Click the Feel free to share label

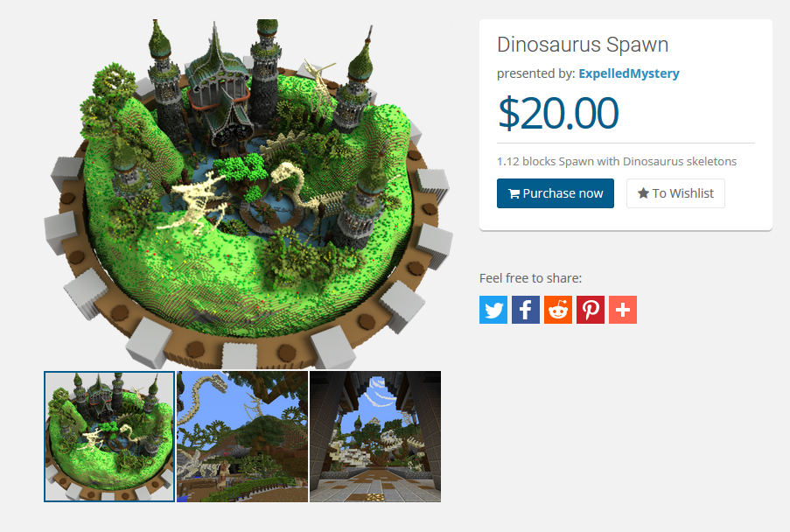(530, 278)
